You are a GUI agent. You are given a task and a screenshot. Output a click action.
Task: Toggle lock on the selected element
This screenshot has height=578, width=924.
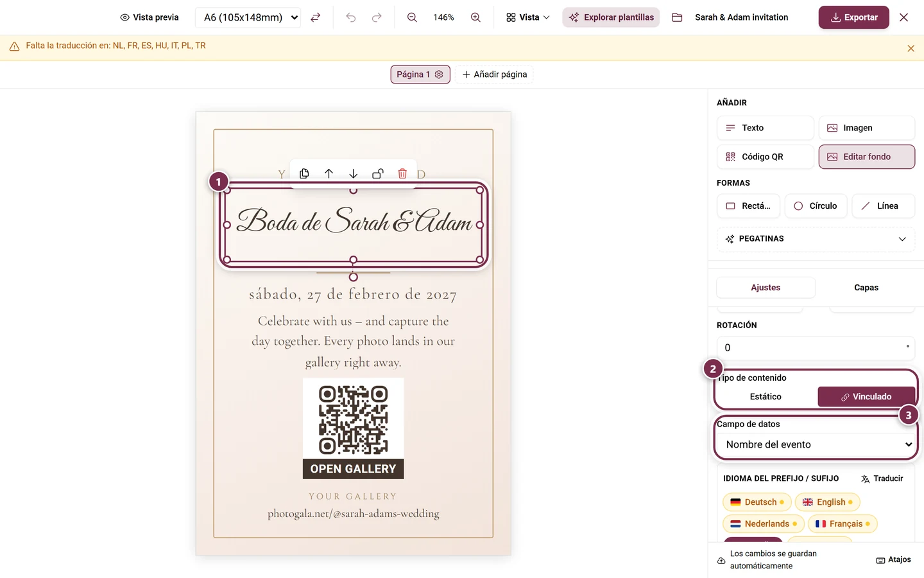(378, 173)
